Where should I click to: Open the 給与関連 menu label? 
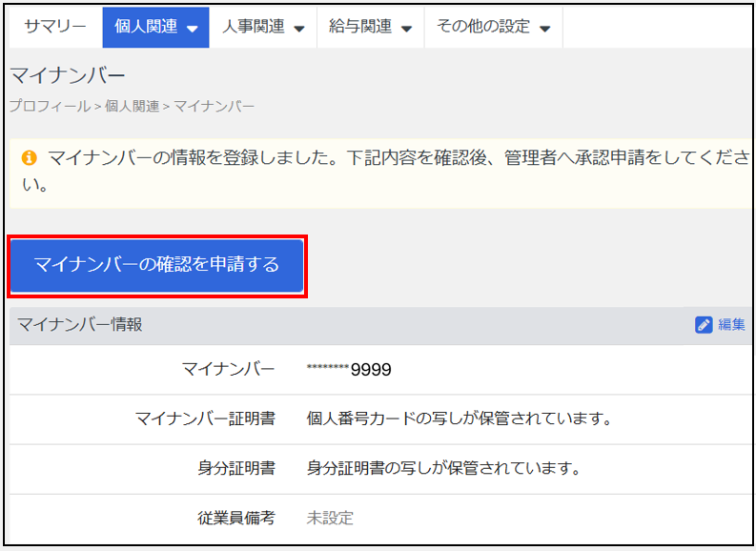(x=360, y=27)
